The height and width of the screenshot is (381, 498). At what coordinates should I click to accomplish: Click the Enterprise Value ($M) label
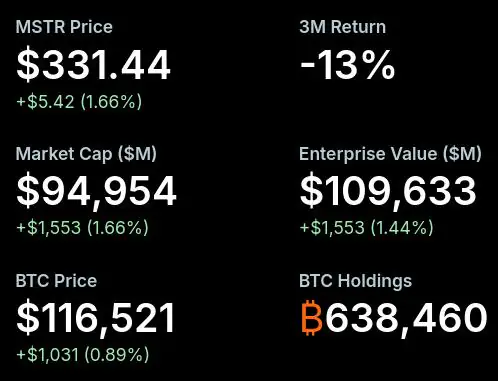point(390,154)
